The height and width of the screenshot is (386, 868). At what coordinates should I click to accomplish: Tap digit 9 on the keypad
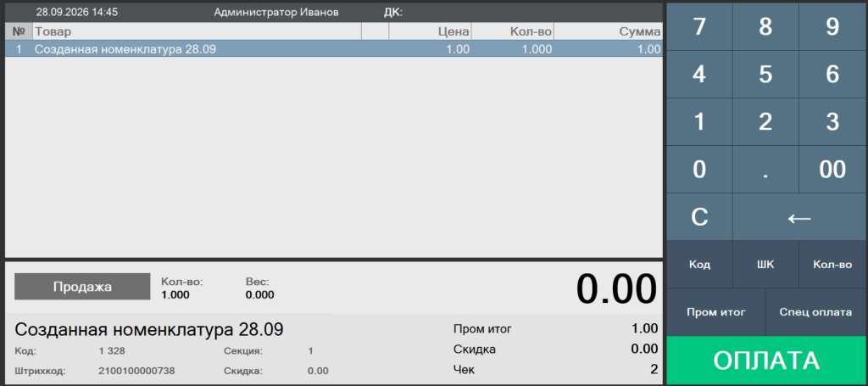coord(832,26)
